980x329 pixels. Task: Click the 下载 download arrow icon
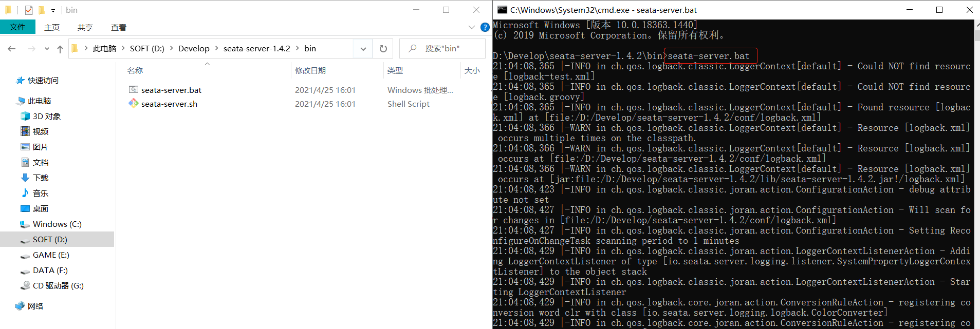(25, 178)
